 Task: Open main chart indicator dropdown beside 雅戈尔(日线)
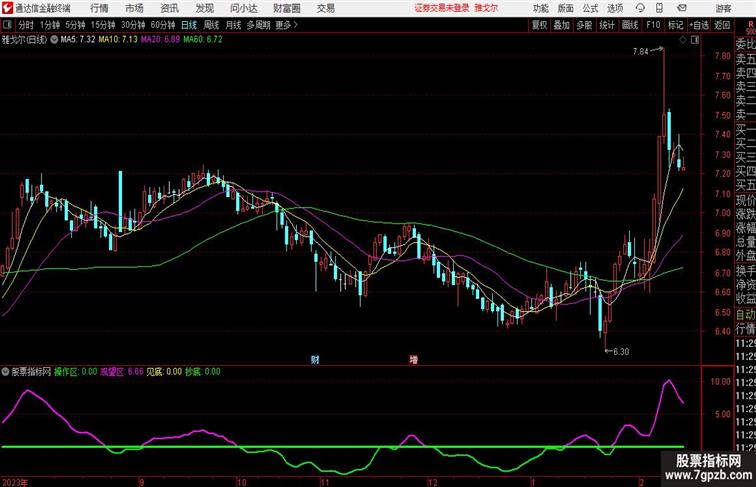pyautogui.click(x=54, y=40)
